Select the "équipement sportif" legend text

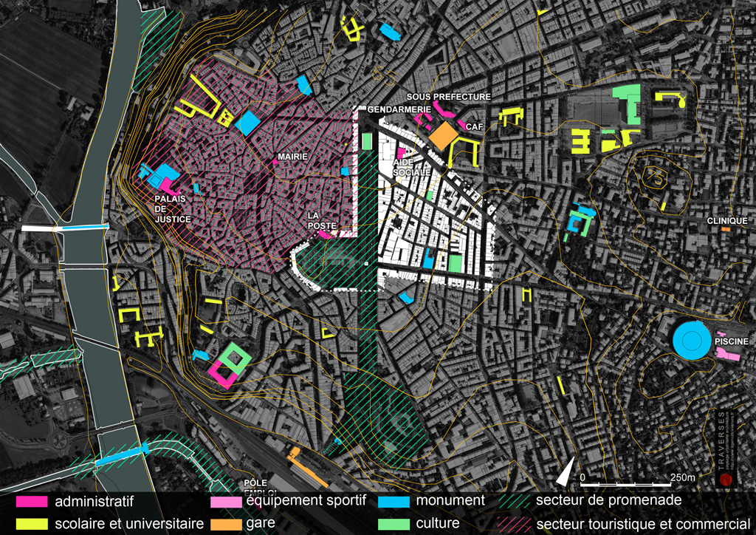click(306, 500)
